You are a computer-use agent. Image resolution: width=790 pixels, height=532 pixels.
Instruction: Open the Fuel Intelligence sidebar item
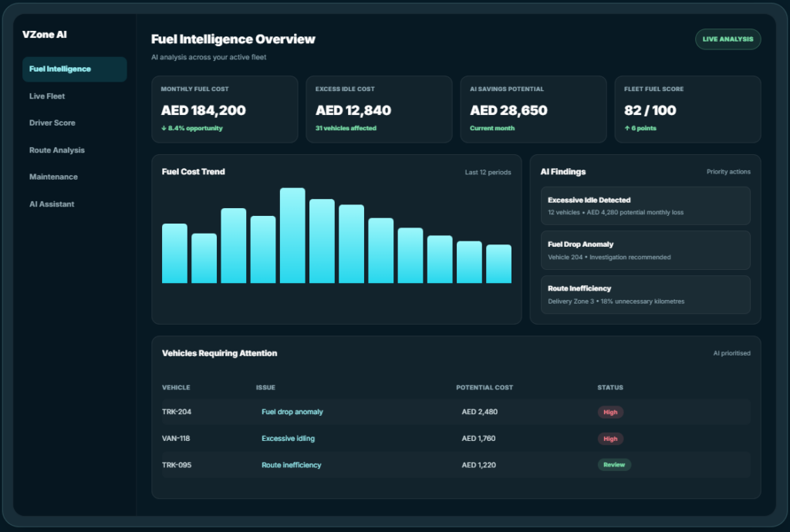click(x=75, y=69)
